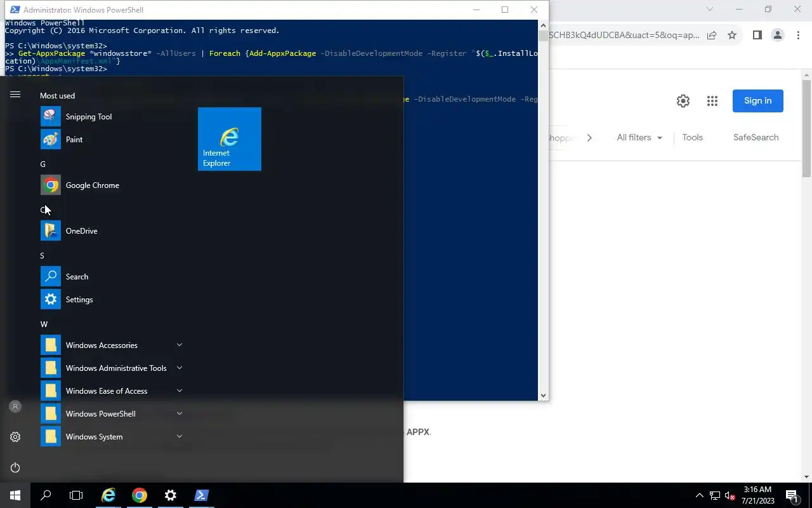Open the user account icon in Start
Image resolution: width=812 pixels, height=508 pixels.
click(x=15, y=406)
